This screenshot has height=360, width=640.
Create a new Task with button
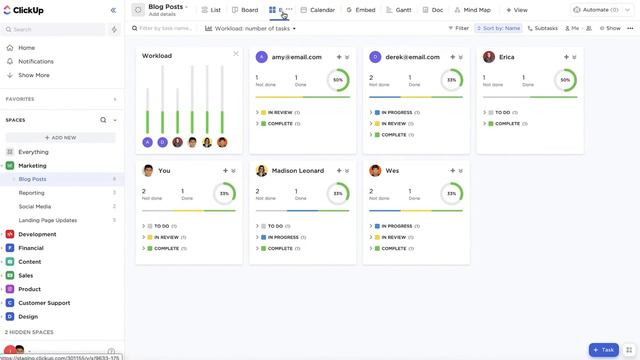pos(603,350)
